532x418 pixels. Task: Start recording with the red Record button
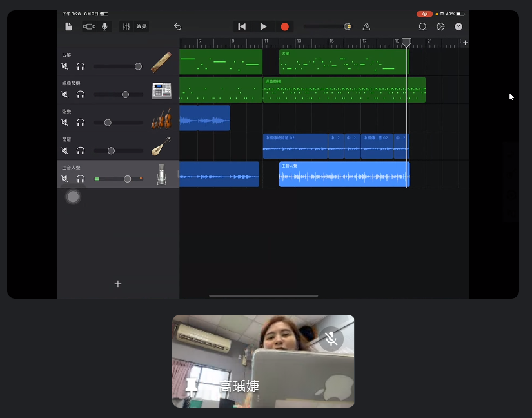(x=284, y=26)
